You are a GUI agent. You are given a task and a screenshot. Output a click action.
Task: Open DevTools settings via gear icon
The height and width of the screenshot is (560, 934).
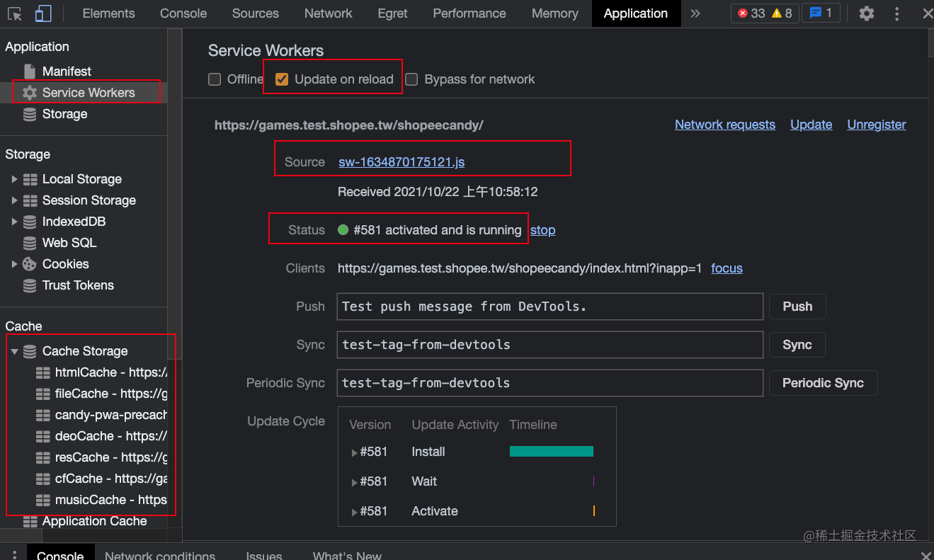(x=866, y=13)
